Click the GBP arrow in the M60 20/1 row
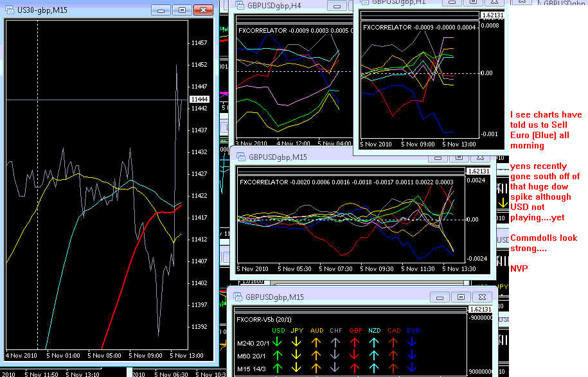The height and width of the screenshot is (377, 588). point(355,355)
